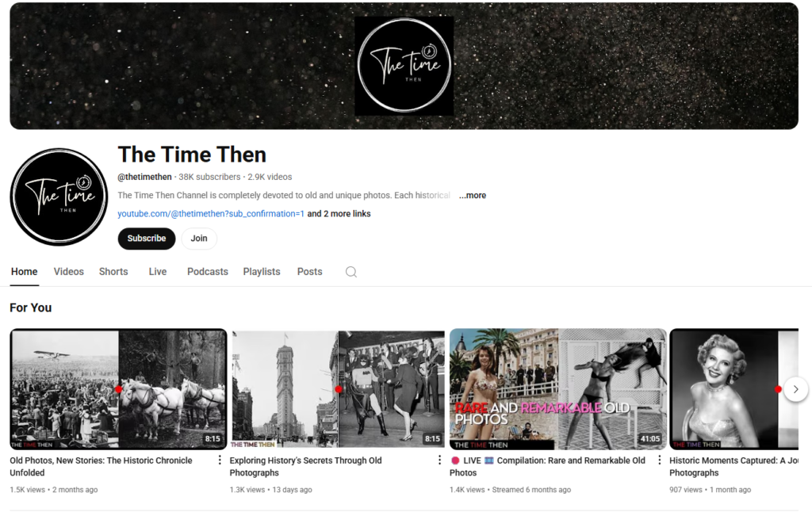The width and height of the screenshot is (812, 512).
Task: Open the Exploring History's Secrets video title
Action: click(305, 467)
